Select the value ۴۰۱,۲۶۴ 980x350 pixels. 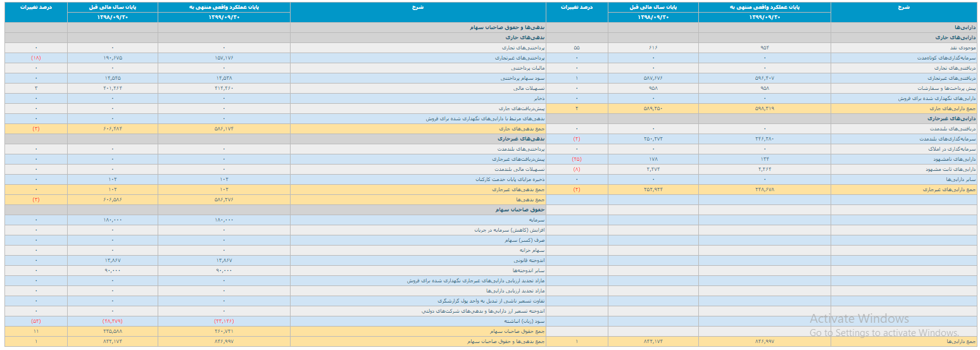[113, 88]
